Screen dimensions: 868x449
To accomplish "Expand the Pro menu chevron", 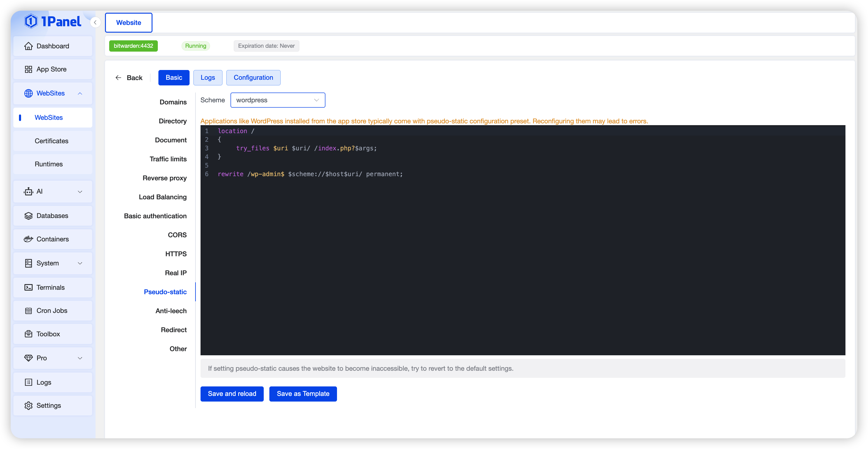I will point(80,358).
